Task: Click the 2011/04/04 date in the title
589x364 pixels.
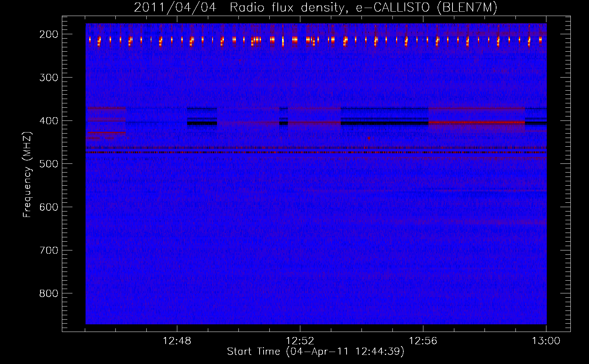Action: 175,7
